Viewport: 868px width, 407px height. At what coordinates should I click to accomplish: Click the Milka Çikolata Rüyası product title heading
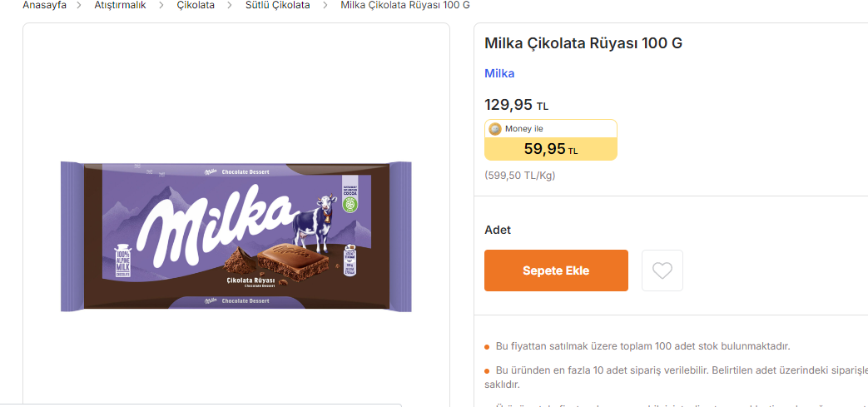[583, 43]
